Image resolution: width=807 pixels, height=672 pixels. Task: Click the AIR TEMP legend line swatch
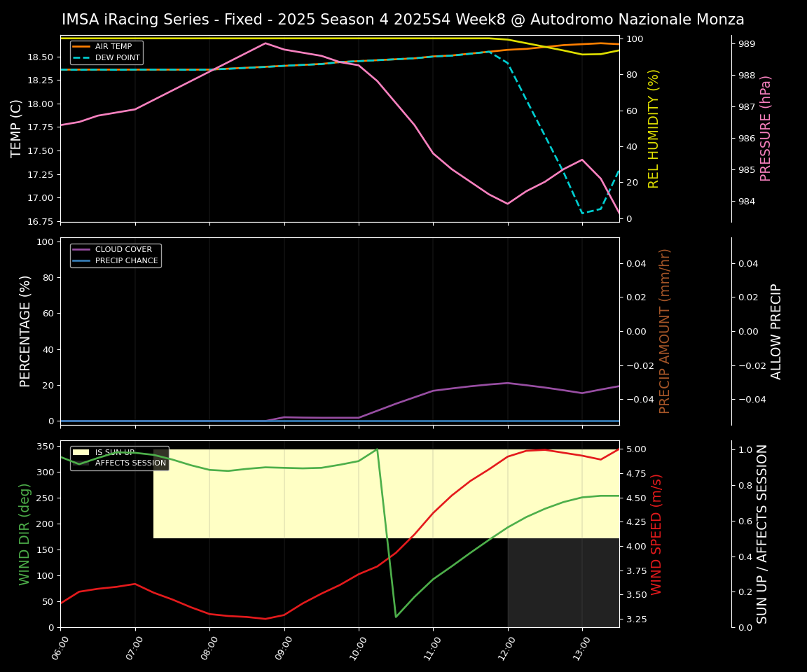(x=82, y=47)
